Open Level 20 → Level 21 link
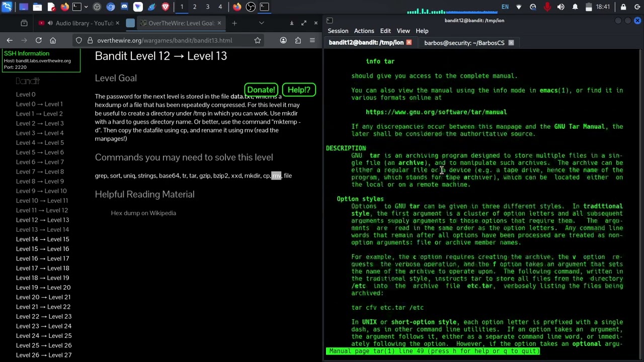Image resolution: width=644 pixels, height=362 pixels. [43, 297]
